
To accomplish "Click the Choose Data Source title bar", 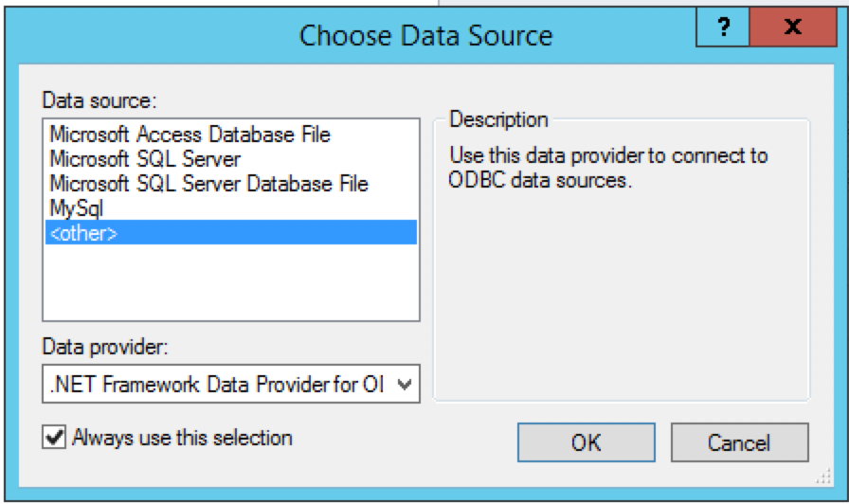I will point(425,36).
